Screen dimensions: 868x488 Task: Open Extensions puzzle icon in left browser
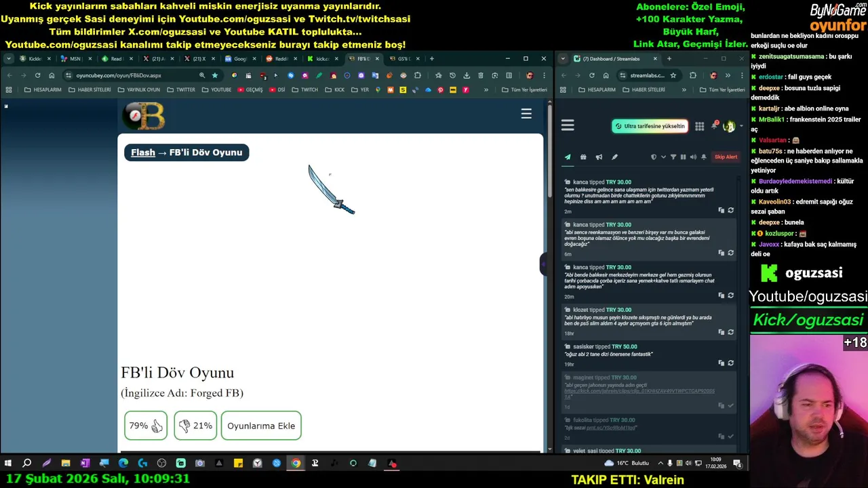tap(418, 75)
